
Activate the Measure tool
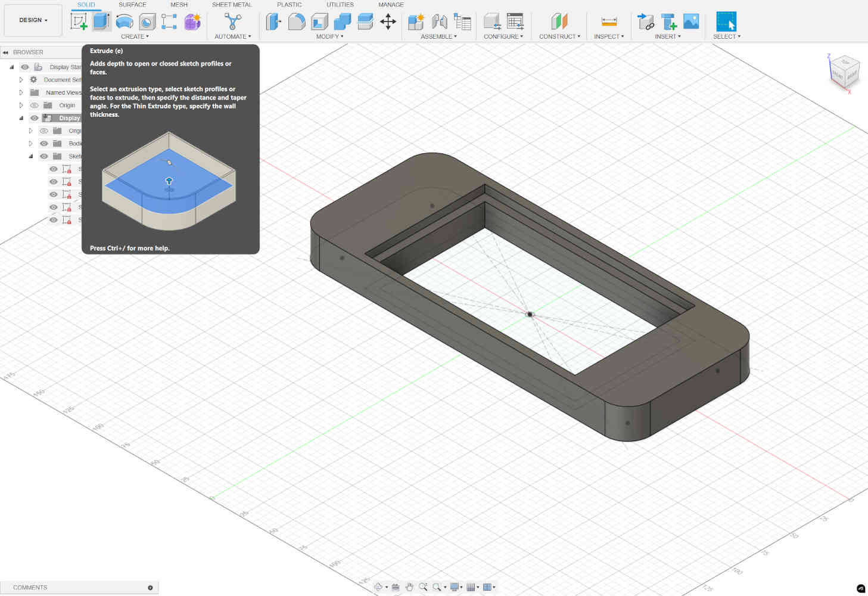[609, 22]
